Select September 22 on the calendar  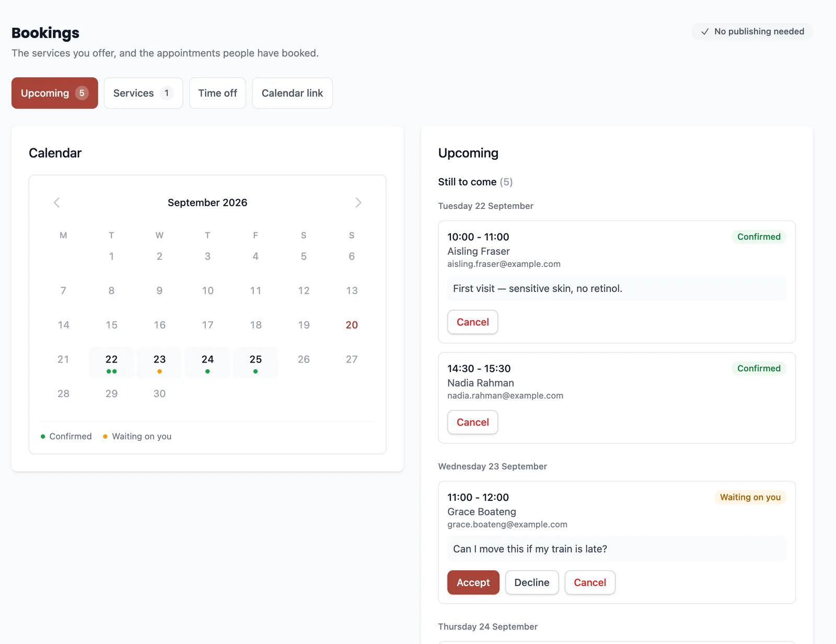coord(111,362)
